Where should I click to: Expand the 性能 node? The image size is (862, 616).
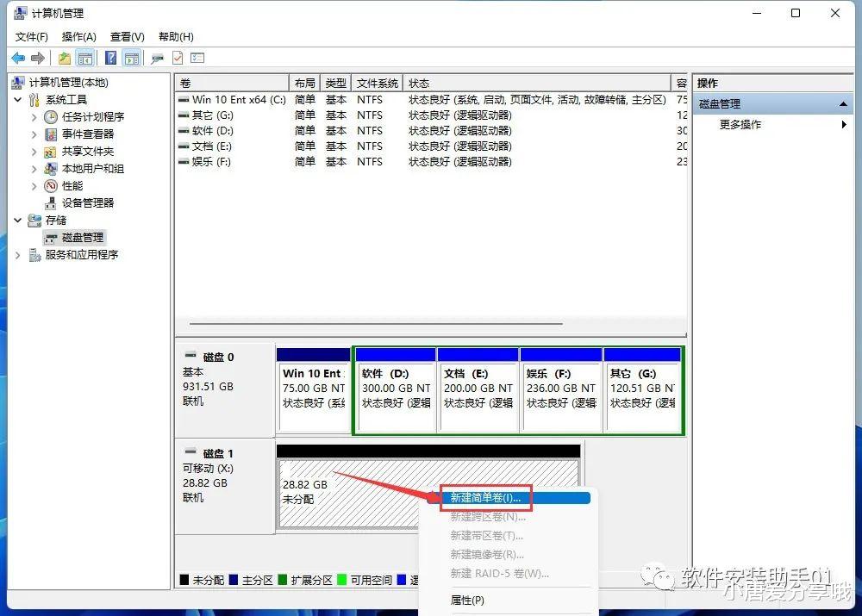pos(34,186)
